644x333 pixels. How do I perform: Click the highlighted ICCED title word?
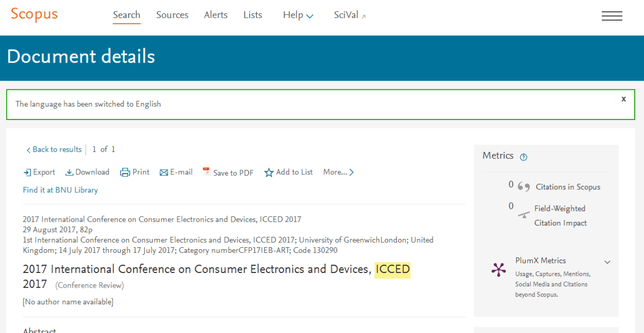coord(393,270)
